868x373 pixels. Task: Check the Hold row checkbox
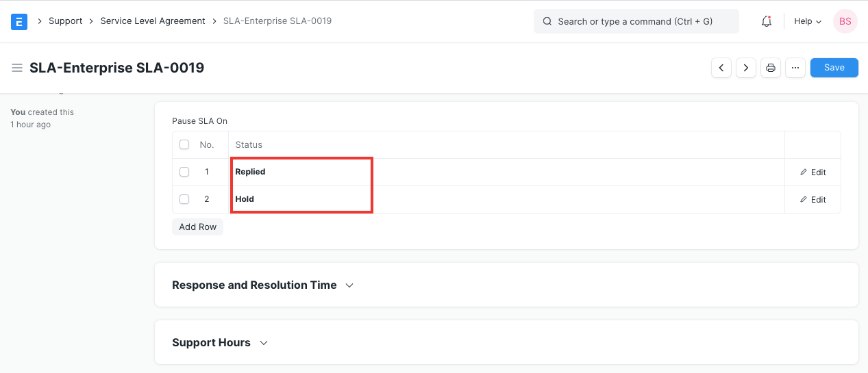(184, 199)
